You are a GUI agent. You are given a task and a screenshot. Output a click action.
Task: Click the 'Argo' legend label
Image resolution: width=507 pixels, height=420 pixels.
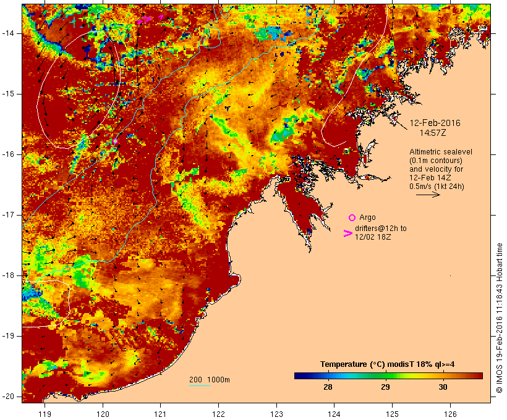click(x=367, y=217)
